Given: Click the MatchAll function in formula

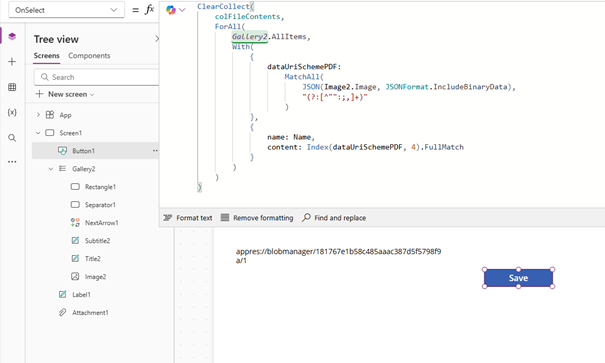Looking at the screenshot, I should point(302,77).
